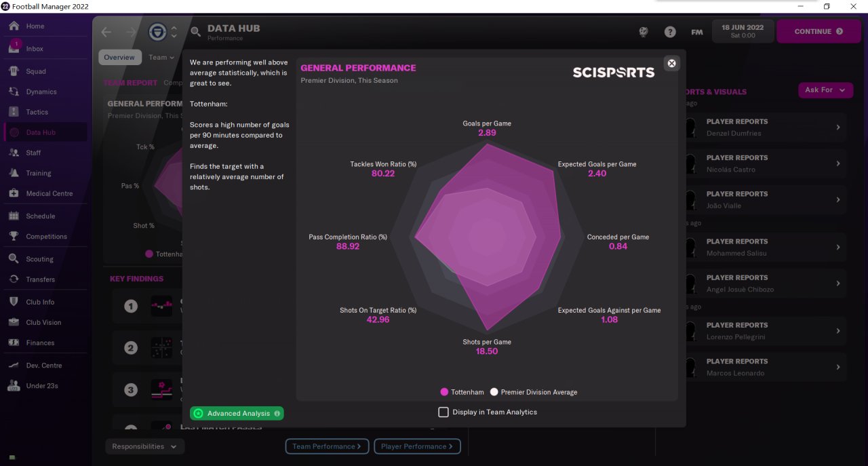Viewport: 868px width, 466px height.
Task: Open Finances icon in sidebar
Action: coord(14,343)
